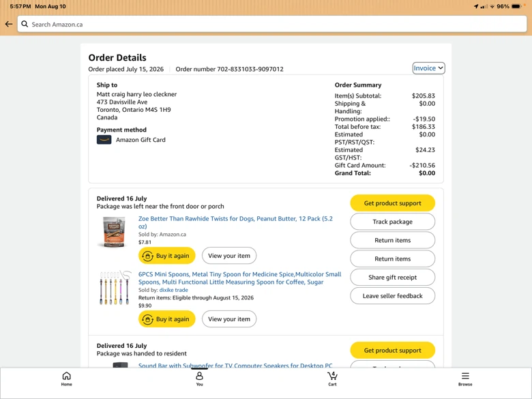Screen dimensions: 532x399
Task: Tap the $9.90 price of Mini Spoons
Action: coord(145,306)
